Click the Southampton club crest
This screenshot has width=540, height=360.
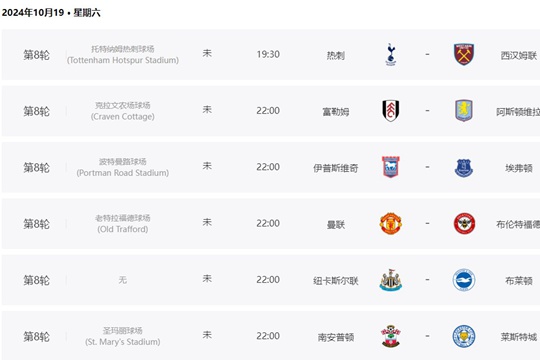(391, 336)
